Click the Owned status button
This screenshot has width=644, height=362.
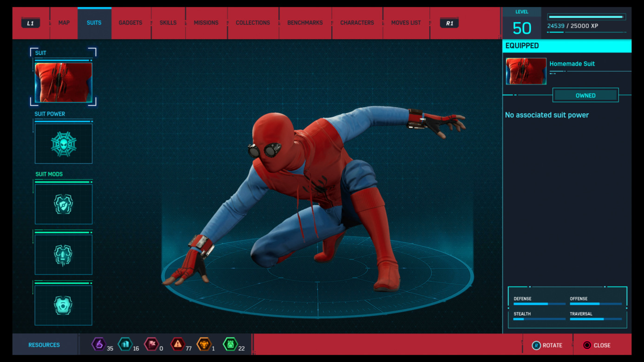(x=585, y=95)
